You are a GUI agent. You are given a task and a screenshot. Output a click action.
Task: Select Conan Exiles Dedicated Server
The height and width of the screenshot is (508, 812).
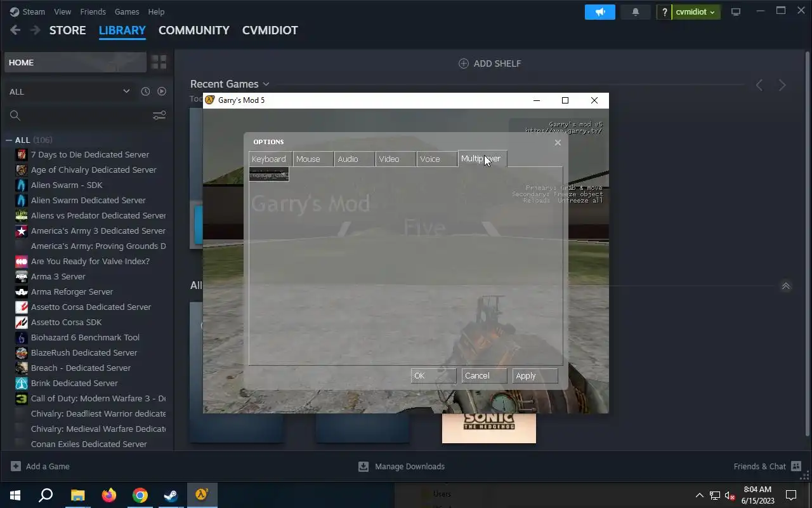89,444
